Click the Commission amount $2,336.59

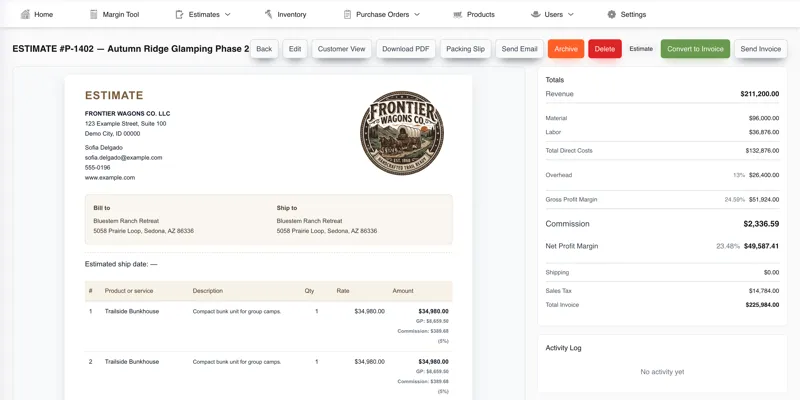pyautogui.click(x=761, y=224)
